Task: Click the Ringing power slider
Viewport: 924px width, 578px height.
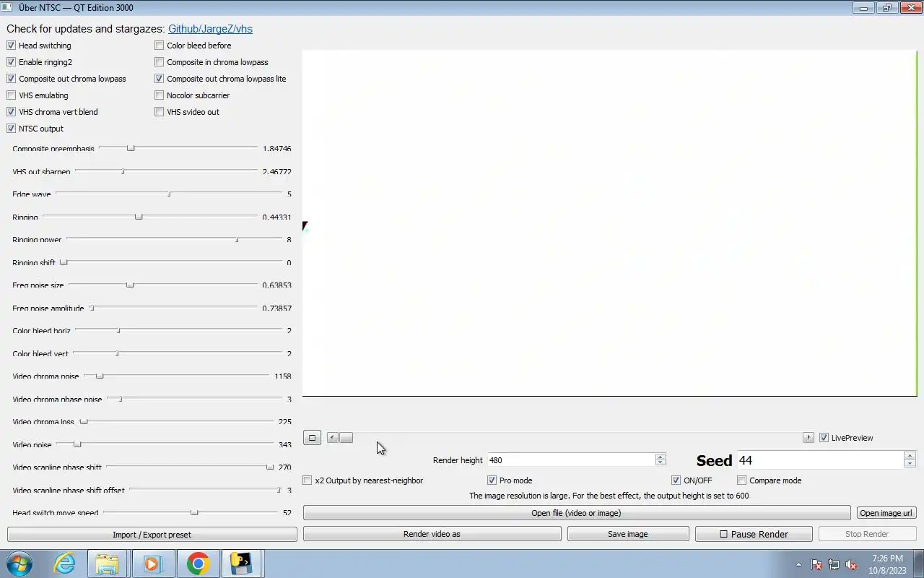Action: (x=174, y=239)
